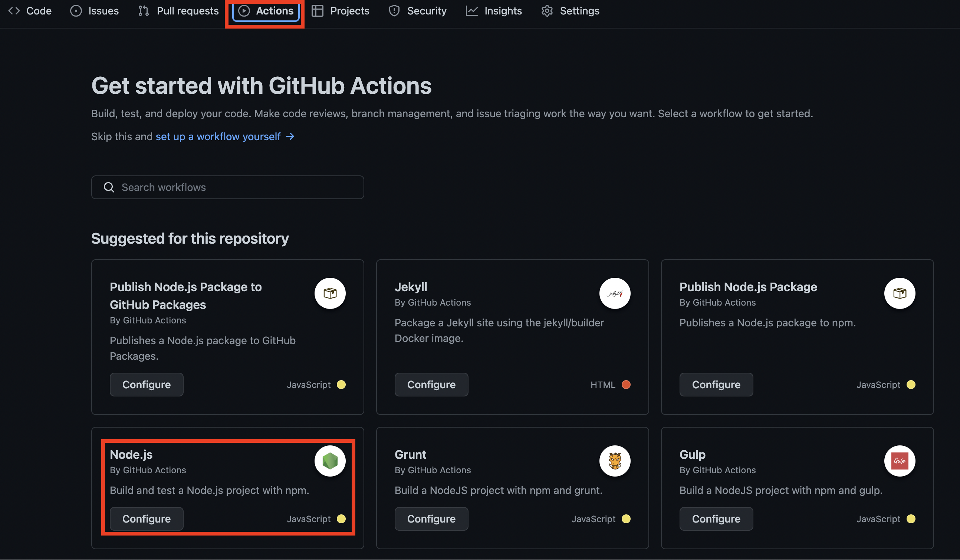Configure the Jekyll workflow

(431, 384)
